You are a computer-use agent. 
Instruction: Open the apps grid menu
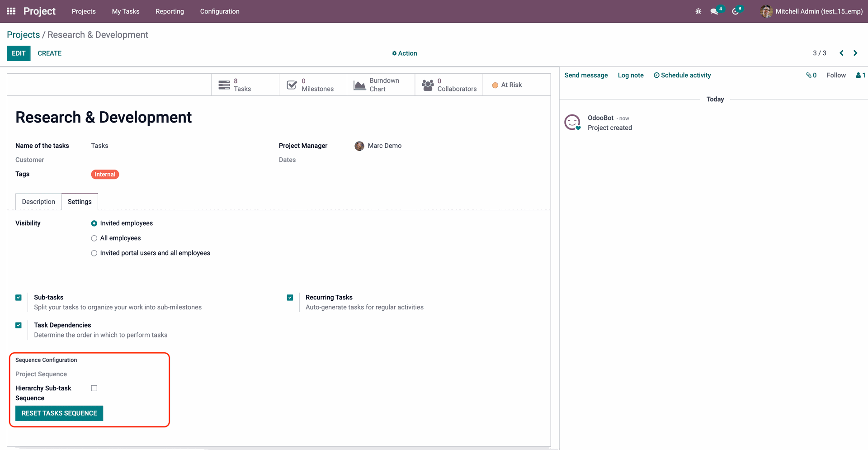11,11
